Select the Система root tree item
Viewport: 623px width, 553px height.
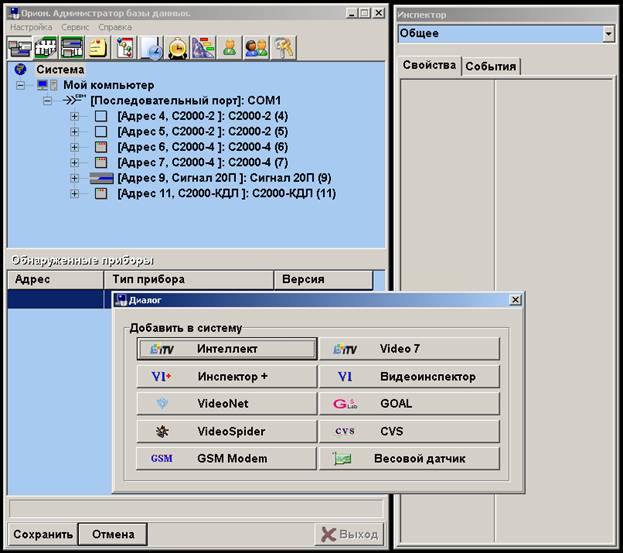click(60, 70)
